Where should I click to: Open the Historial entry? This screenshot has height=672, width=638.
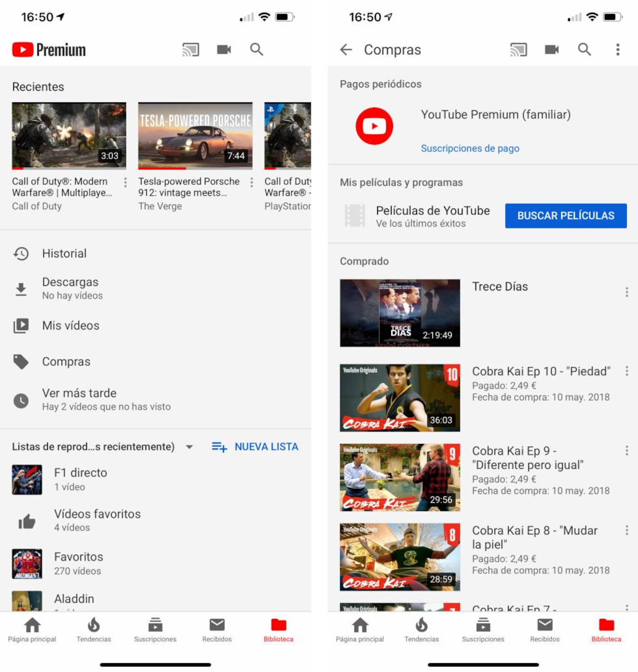[155, 254]
